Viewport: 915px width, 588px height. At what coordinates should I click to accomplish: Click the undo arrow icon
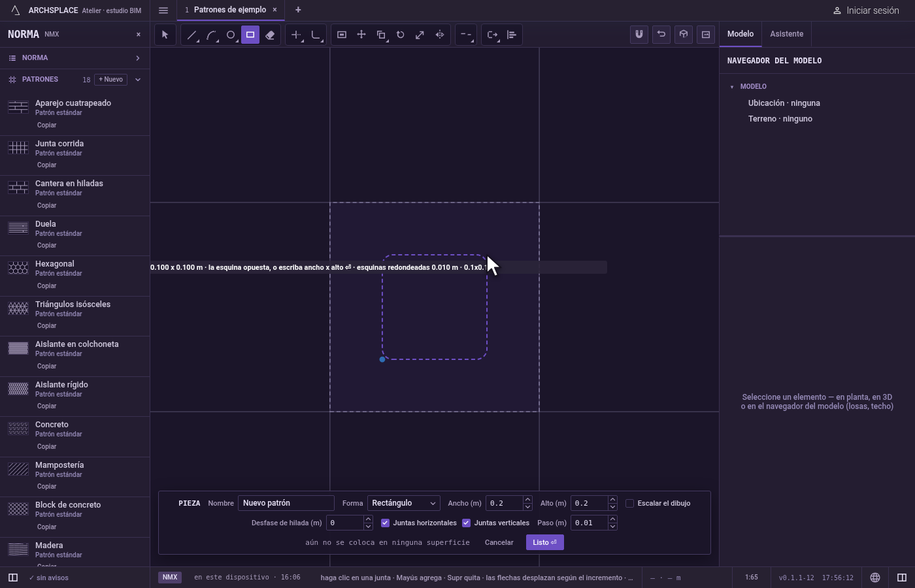point(661,35)
